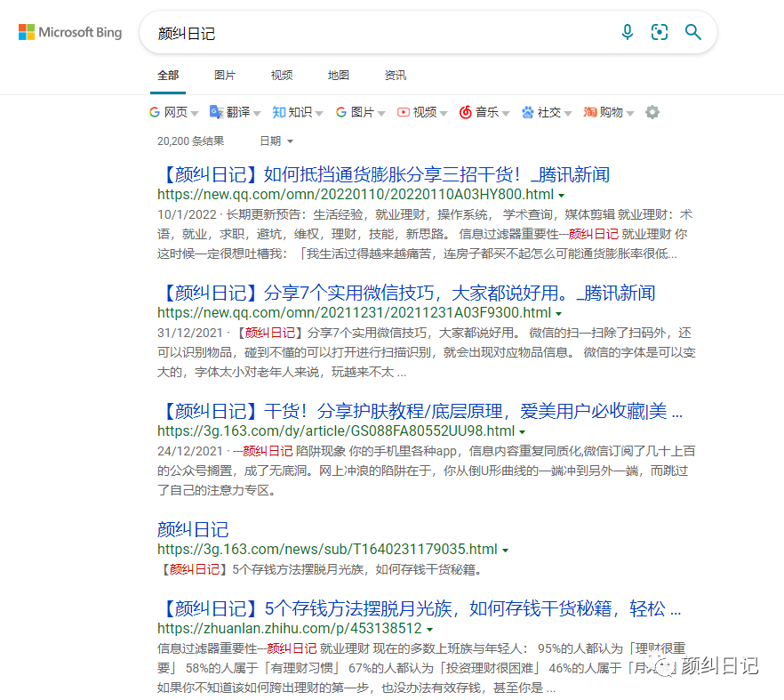Expand arrow after the zhuanlan.zhihu.com URL

coord(430,630)
